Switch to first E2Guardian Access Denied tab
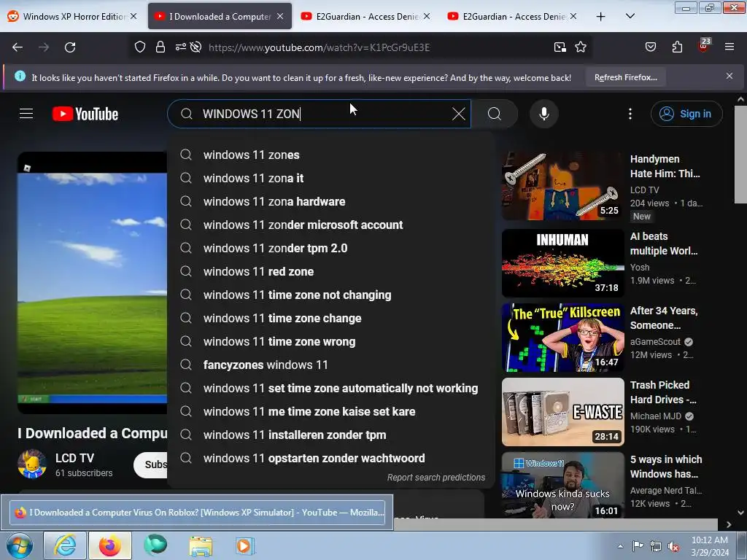This screenshot has width=747, height=560. coord(366,16)
